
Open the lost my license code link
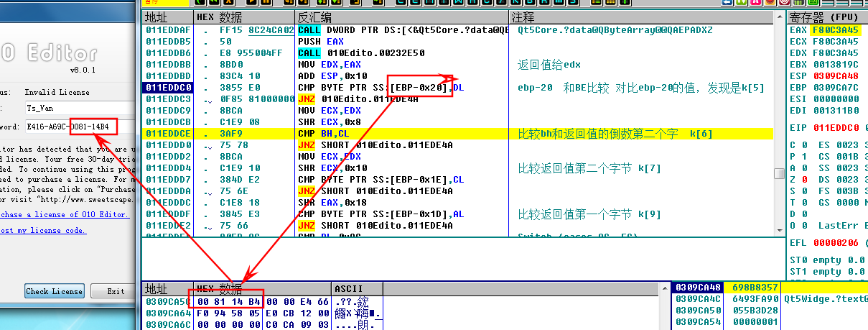click(43, 230)
